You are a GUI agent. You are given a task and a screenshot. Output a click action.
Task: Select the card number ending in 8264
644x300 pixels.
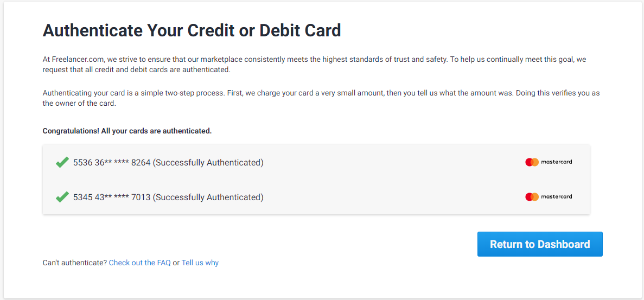coord(112,163)
